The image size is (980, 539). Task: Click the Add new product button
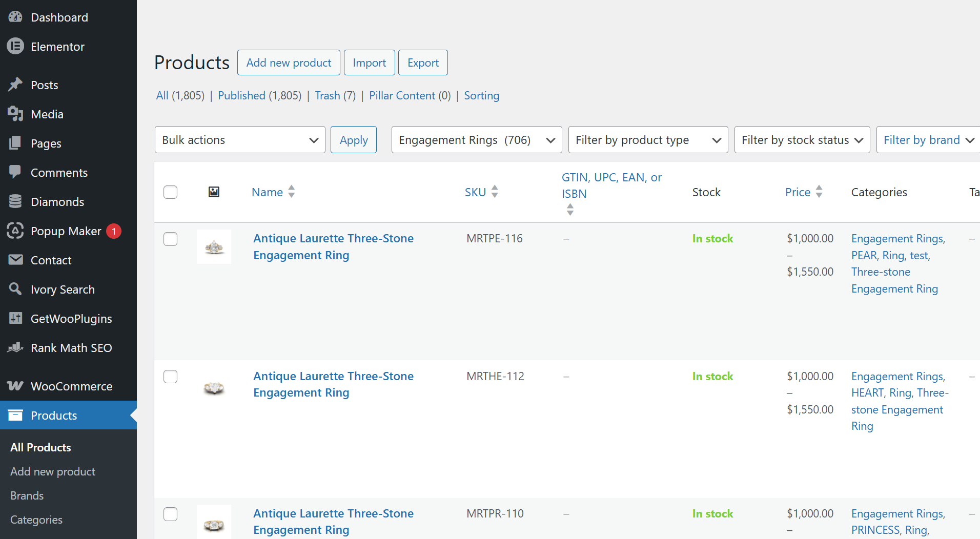289,63
